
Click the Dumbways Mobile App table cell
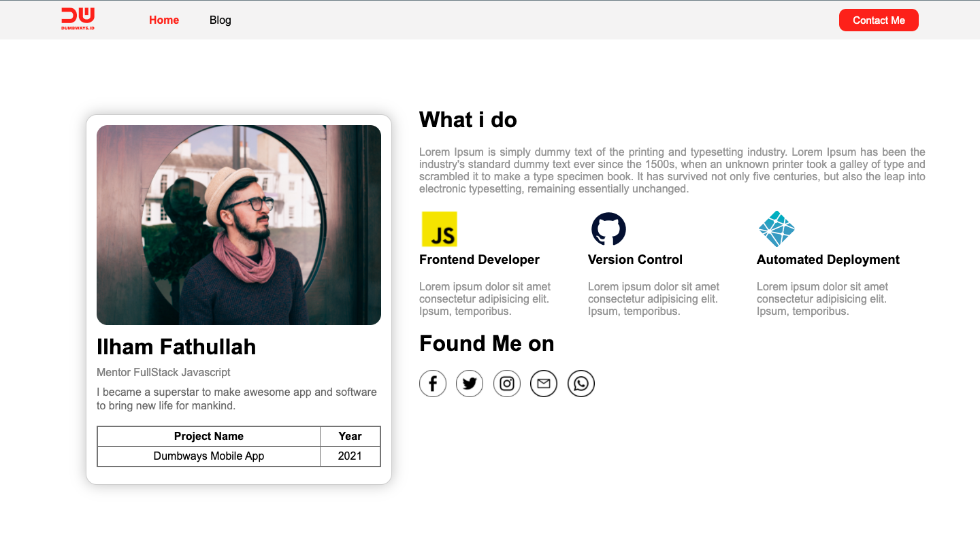[209, 456]
